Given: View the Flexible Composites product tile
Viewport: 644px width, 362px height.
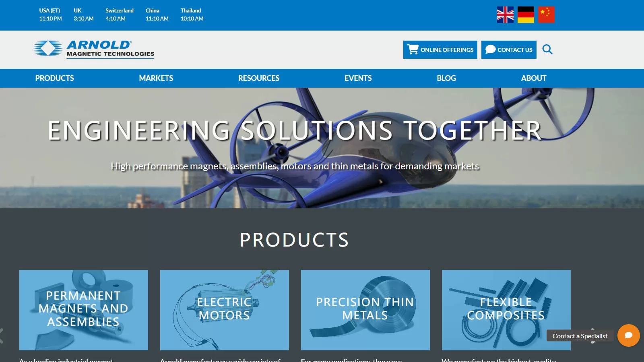Looking at the screenshot, I should [x=506, y=310].
